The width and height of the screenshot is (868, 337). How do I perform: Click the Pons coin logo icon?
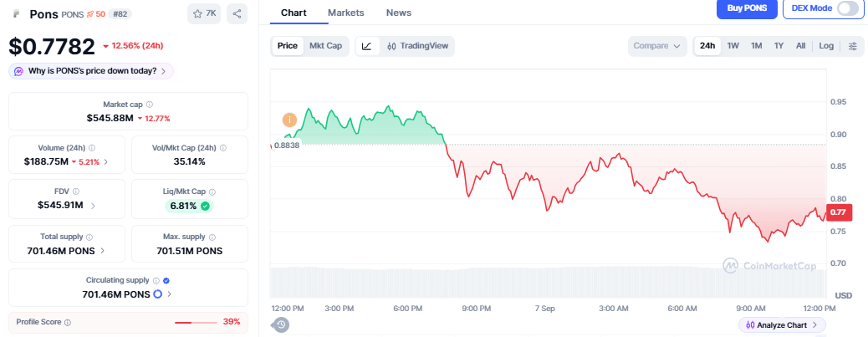tap(16, 14)
